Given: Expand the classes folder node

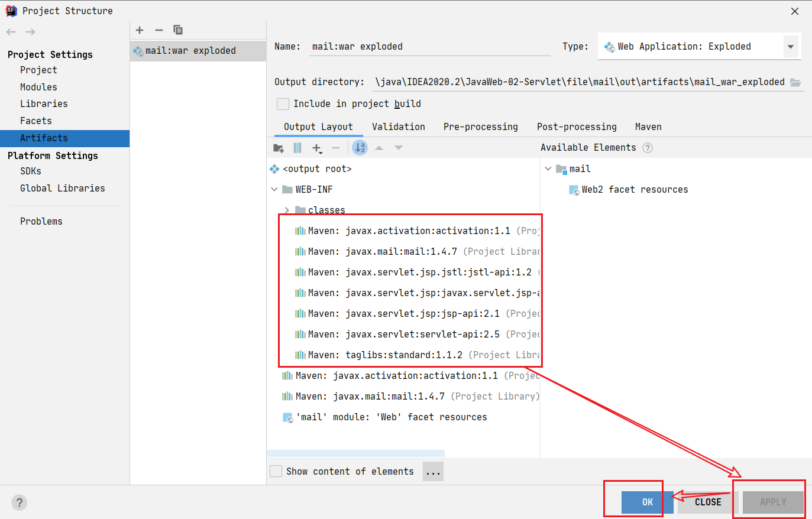Looking at the screenshot, I should pyautogui.click(x=287, y=210).
